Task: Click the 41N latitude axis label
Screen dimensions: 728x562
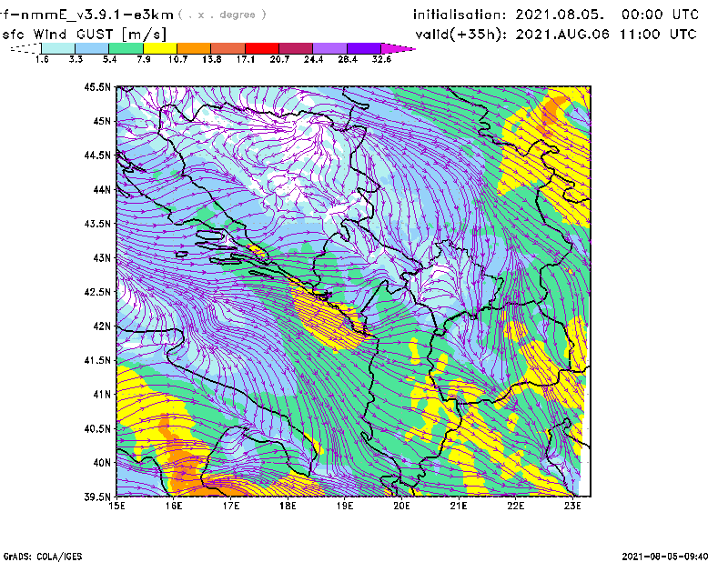Action: click(102, 395)
